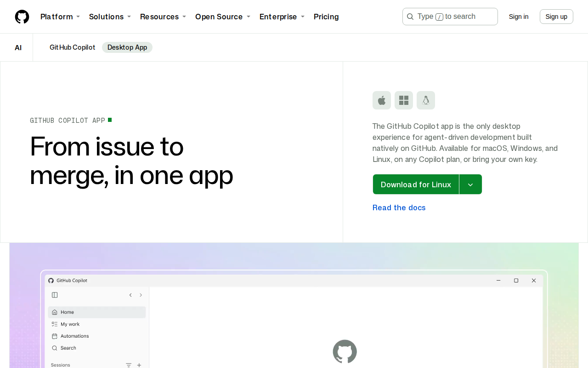Click the Sign in link
Viewport: 588px width, 368px height.
519,17
